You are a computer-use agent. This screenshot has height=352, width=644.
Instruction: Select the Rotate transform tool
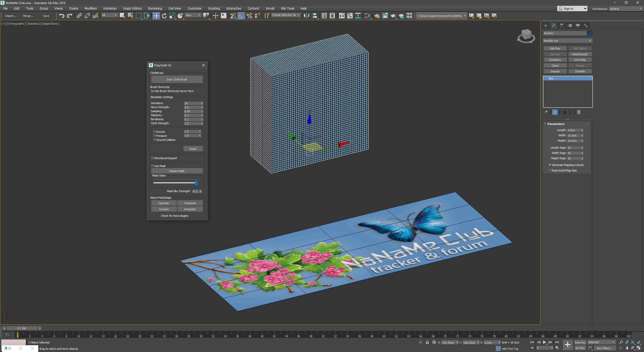pos(164,16)
